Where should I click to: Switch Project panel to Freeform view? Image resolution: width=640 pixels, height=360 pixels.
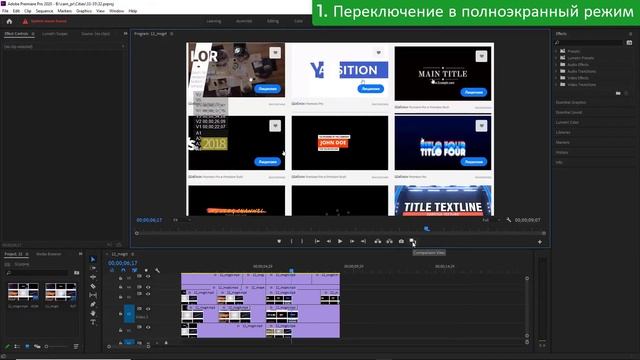[37, 347]
